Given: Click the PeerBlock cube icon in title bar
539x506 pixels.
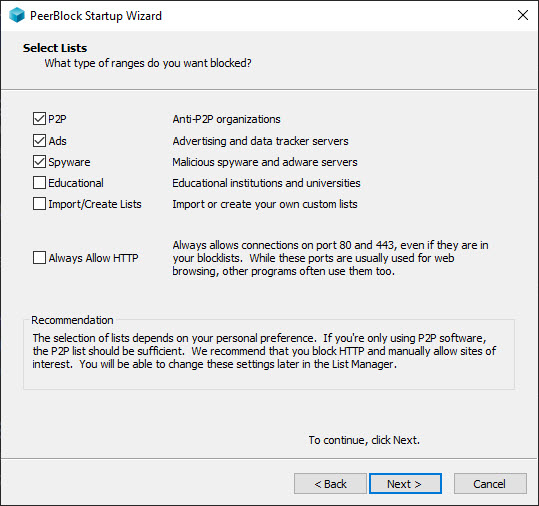Looking at the screenshot, I should [17, 15].
